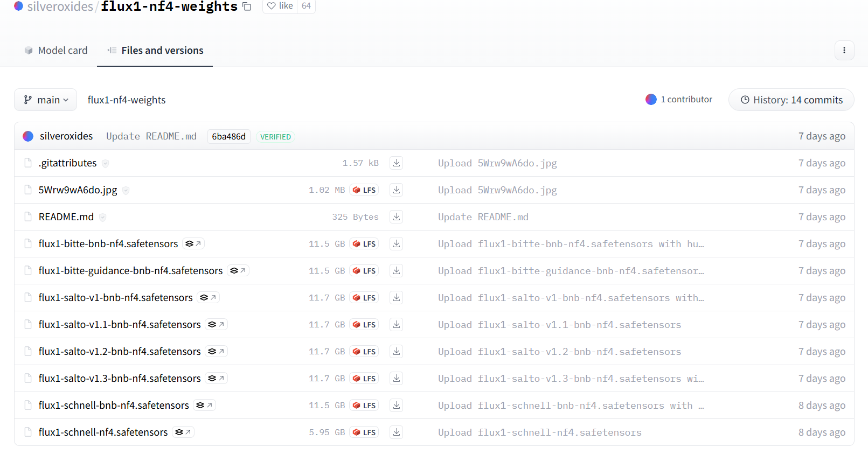Download 5Wrw9wA6do.jpg

(397, 190)
